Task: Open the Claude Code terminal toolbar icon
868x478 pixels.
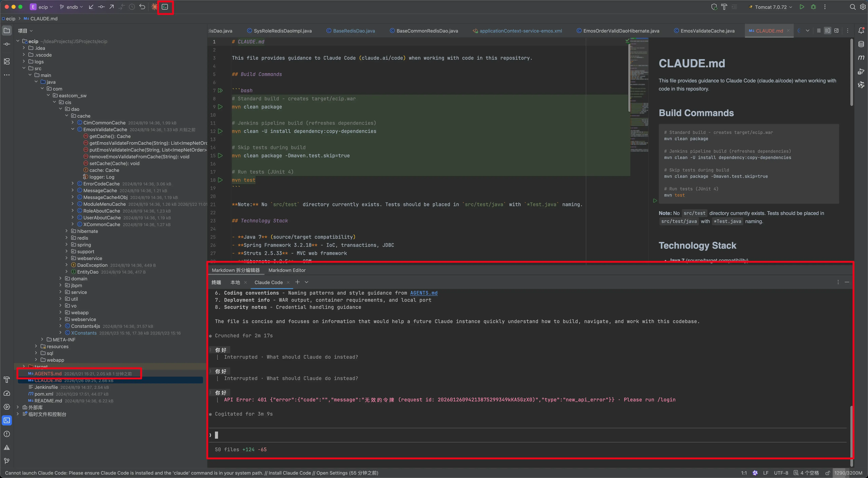Action: click(x=165, y=7)
